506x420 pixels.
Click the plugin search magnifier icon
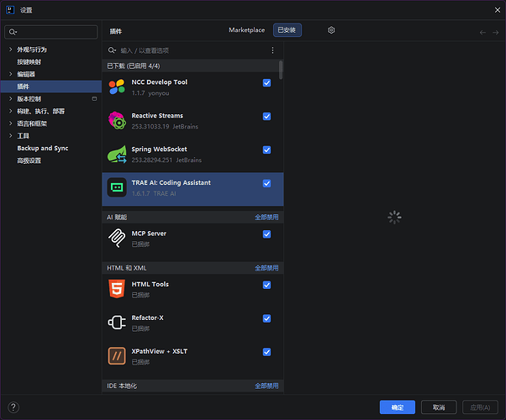click(112, 50)
